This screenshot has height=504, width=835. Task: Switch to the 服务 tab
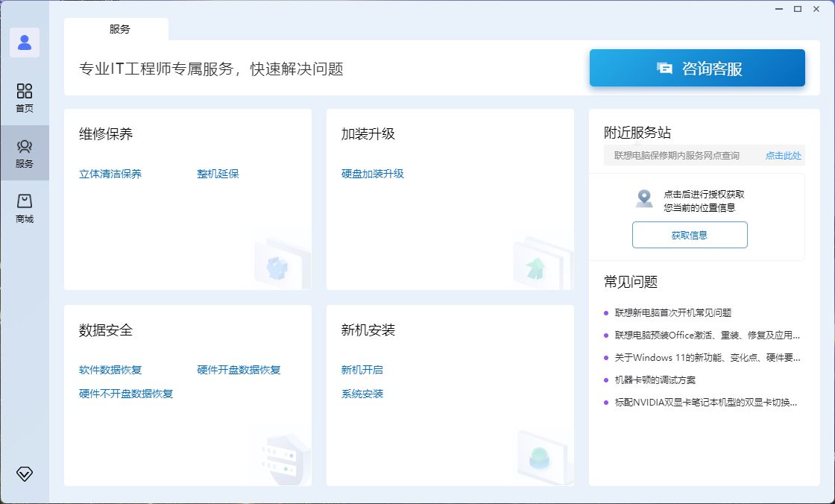tap(121, 30)
